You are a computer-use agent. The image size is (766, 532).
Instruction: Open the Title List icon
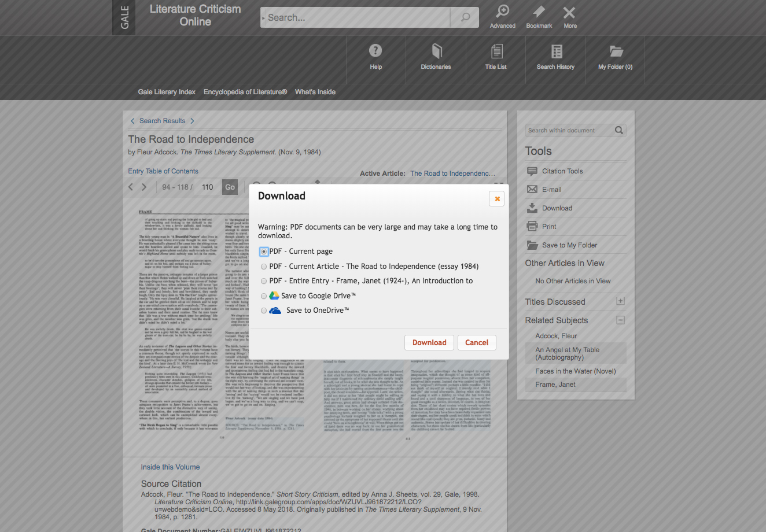click(x=496, y=51)
